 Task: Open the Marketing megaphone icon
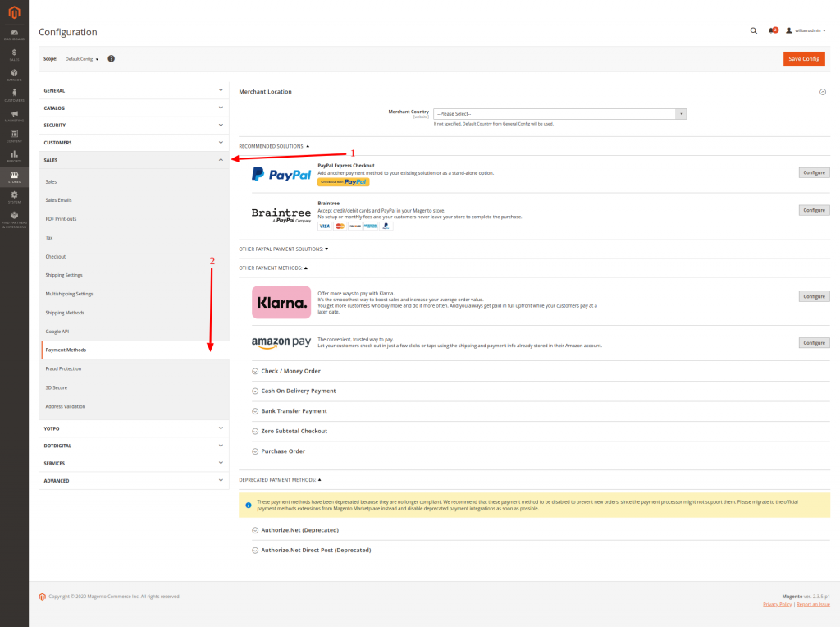coord(14,115)
